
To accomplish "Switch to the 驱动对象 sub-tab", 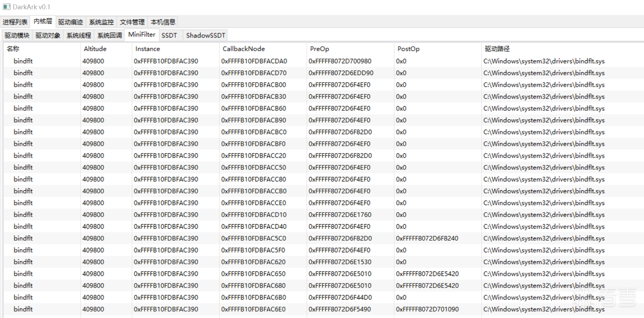I will pyautogui.click(x=48, y=36).
